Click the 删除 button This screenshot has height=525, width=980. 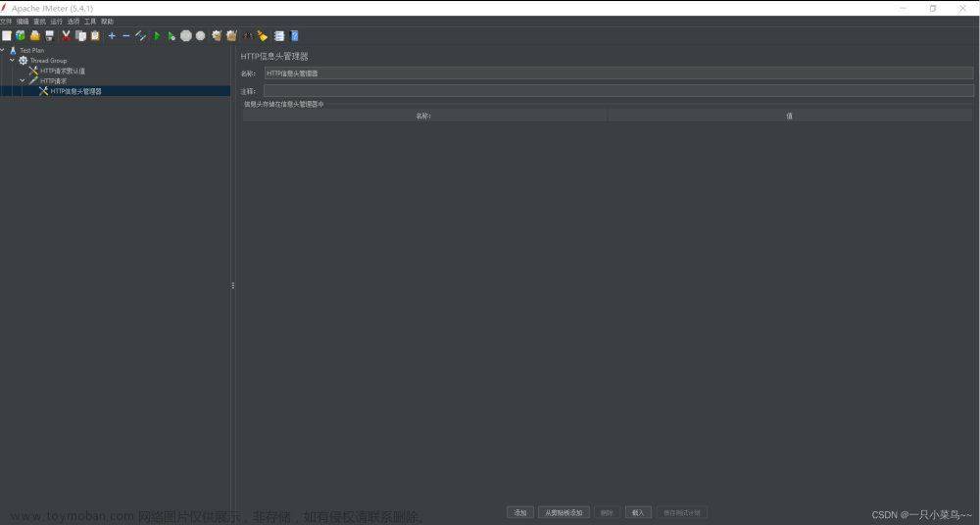(607, 512)
